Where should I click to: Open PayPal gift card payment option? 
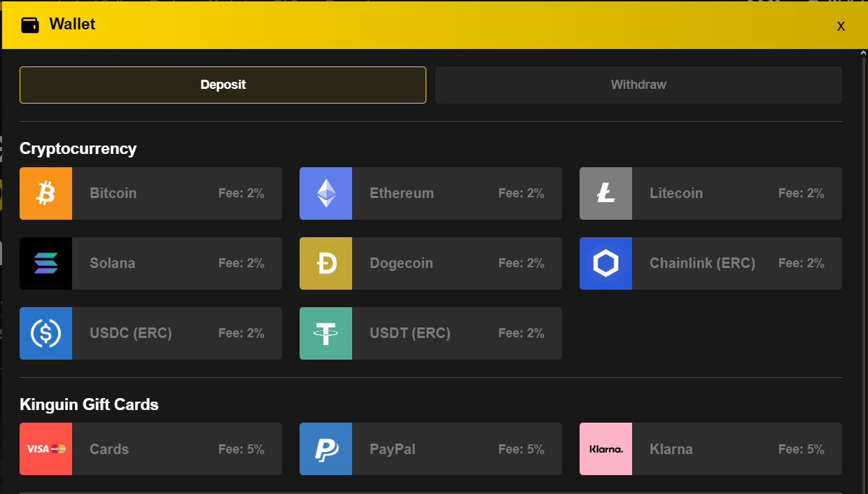pos(430,449)
